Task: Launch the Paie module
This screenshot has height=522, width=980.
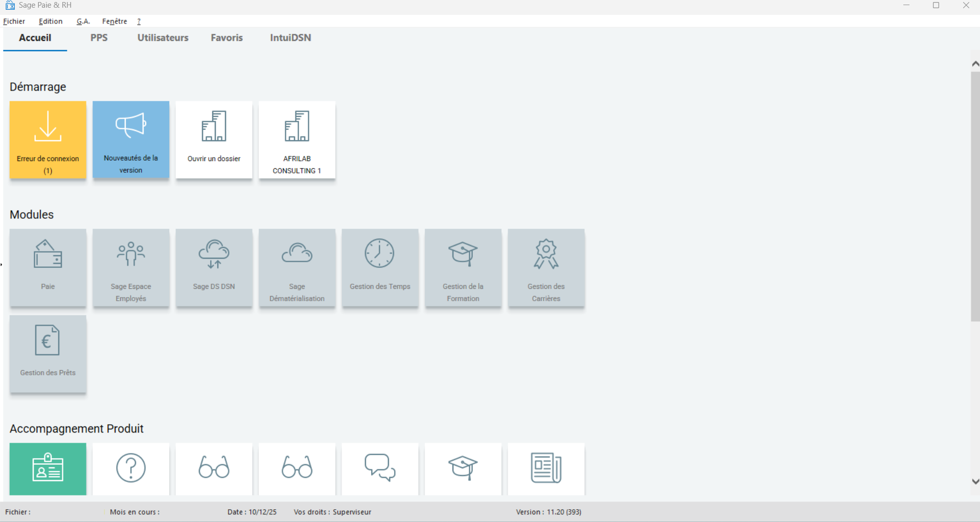Action: tap(48, 267)
